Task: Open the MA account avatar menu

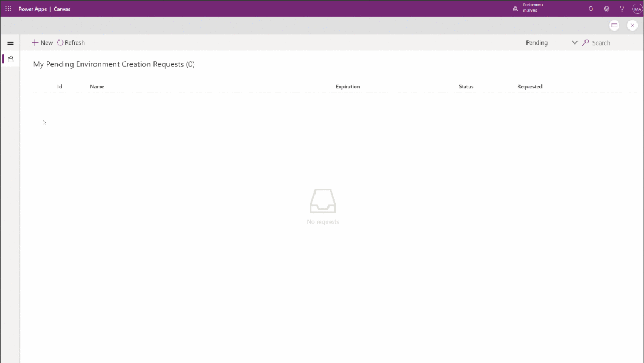Action: [637, 9]
